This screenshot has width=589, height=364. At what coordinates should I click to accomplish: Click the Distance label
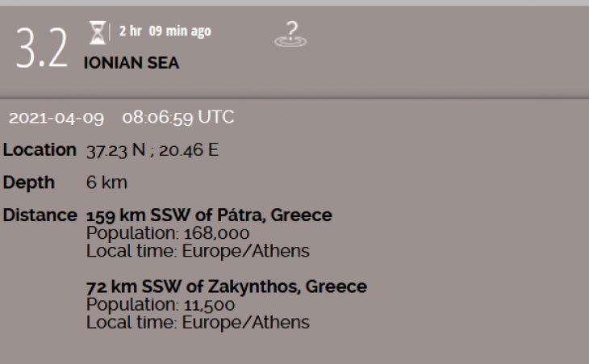pyautogui.click(x=40, y=216)
